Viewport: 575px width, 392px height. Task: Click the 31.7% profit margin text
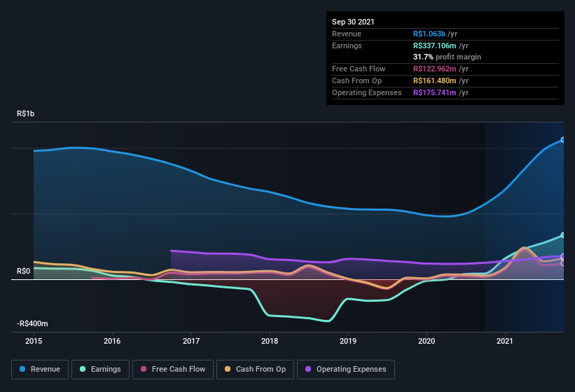[447, 57]
